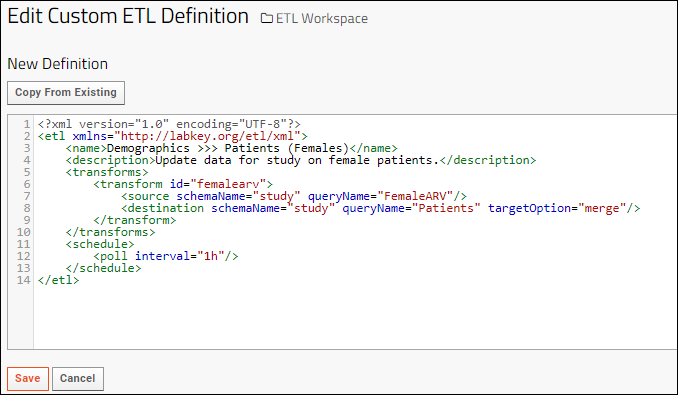678x395 pixels.
Task: Click the description text "Update data for study"
Action: coord(228,160)
